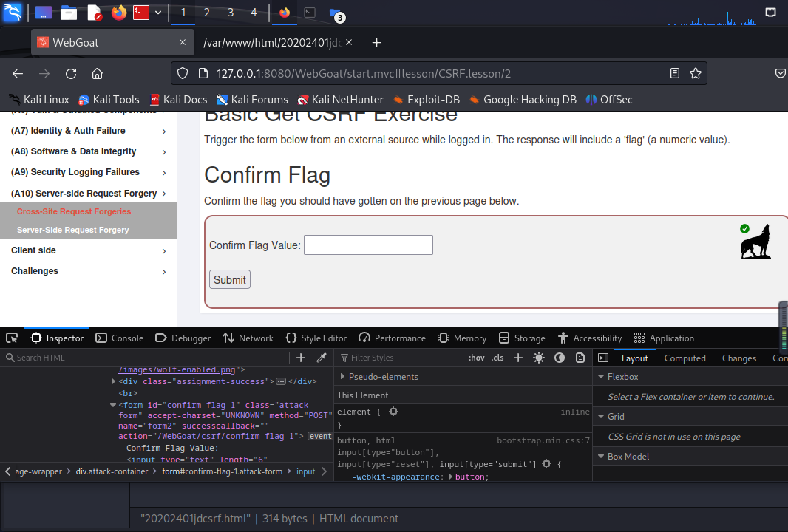Switch to the /var/www/html/20202401jdc tab
Image resolution: width=788 pixels, height=532 pixels.
(x=271, y=43)
